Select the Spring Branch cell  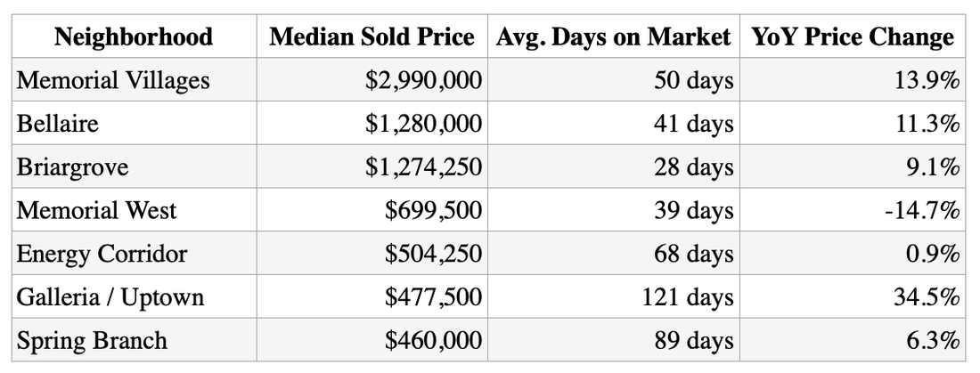134,340
